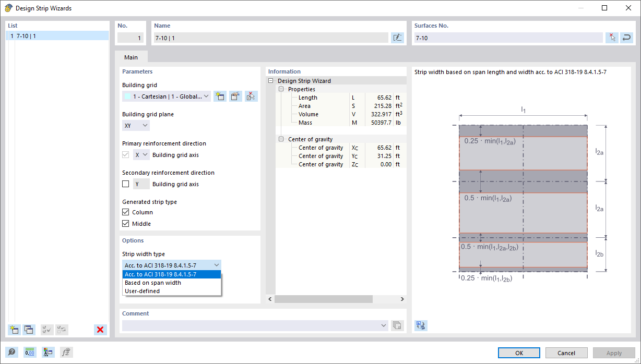Viewport: 641px width, 364px height.
Task: Click the units switch icon below the diagram
Action: (421, 325)
